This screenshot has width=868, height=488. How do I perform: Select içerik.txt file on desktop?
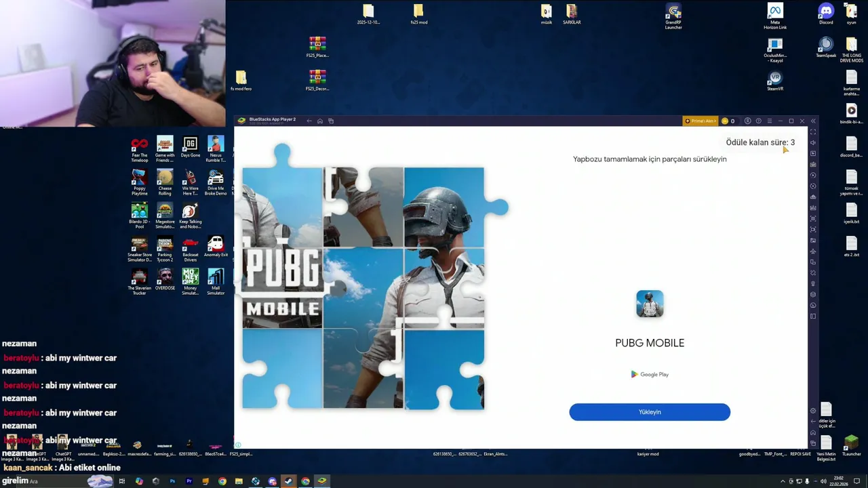tap(852, 213)
